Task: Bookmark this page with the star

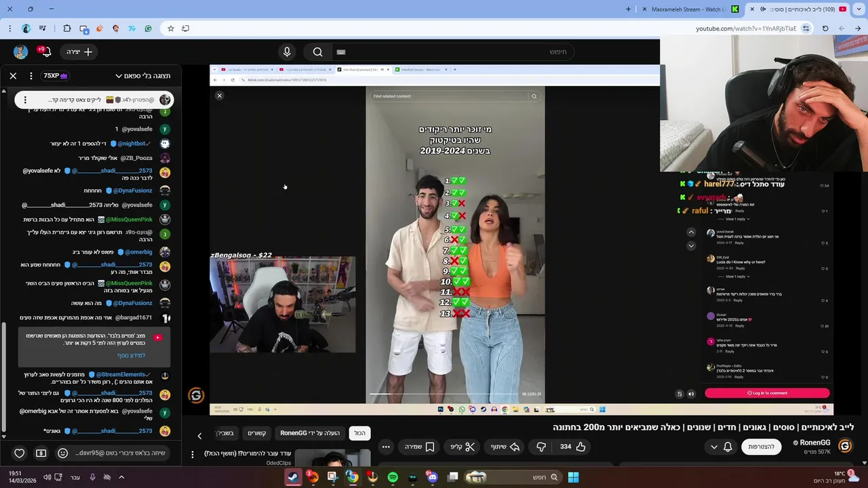Action: pyautogui.click(x=171, y=28)
